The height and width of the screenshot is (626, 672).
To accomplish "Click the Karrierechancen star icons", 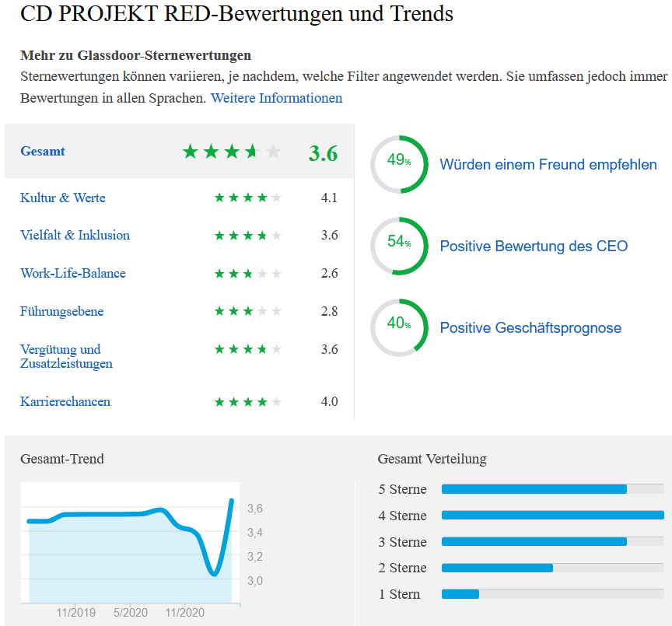I will point(247,402).
